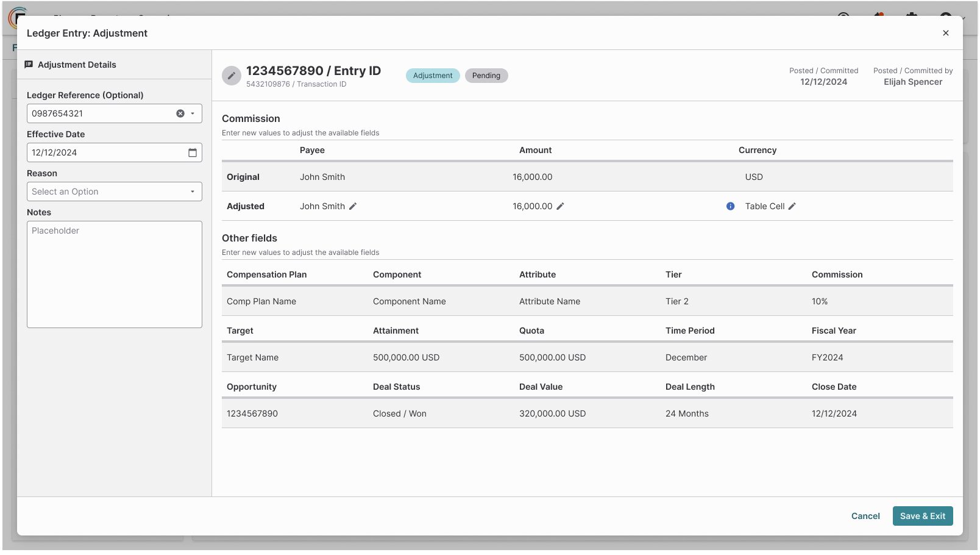
Task: Click the 320,000.00 USD deal value
Action: pos(553,414)
